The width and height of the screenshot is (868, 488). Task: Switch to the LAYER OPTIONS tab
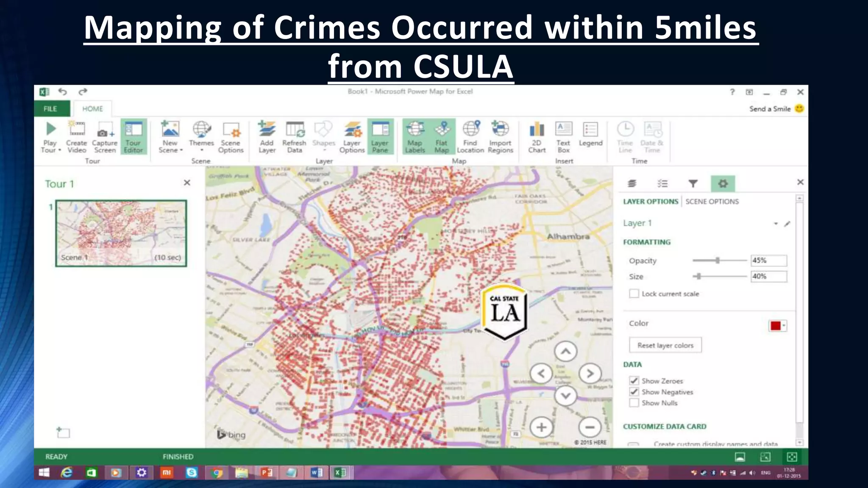pos(651,202)
